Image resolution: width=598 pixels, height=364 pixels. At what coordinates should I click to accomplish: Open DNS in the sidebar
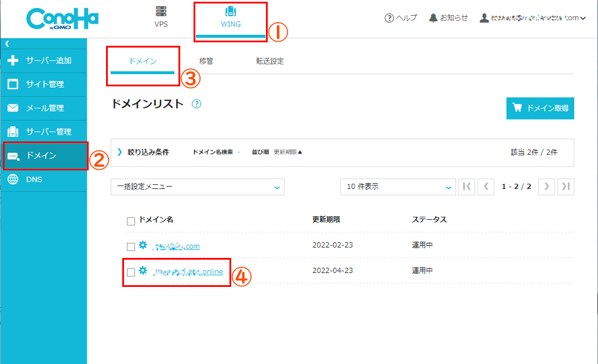[44, 180]
